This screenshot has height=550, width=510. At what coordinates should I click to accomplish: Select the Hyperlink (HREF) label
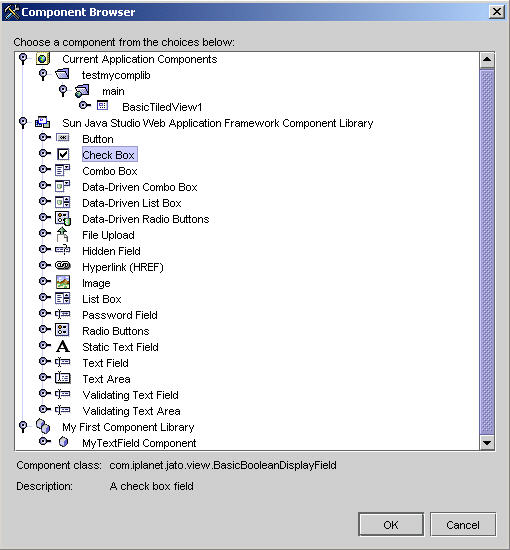(x=123, y=267)
